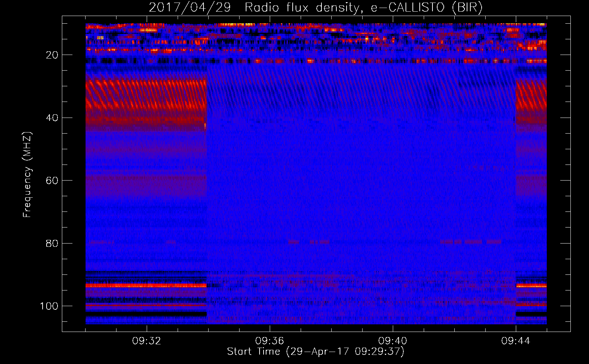This screenshot has width=589, height=364.
Task: Click the 'Frequency (MHZ)' axis label
Action: [x=27, y=175]
